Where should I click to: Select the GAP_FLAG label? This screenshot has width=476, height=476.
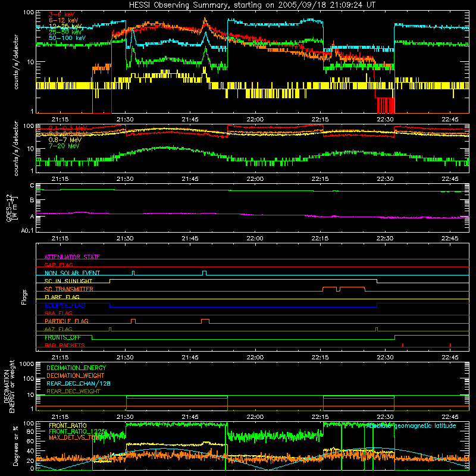click(x=58, y=265)
